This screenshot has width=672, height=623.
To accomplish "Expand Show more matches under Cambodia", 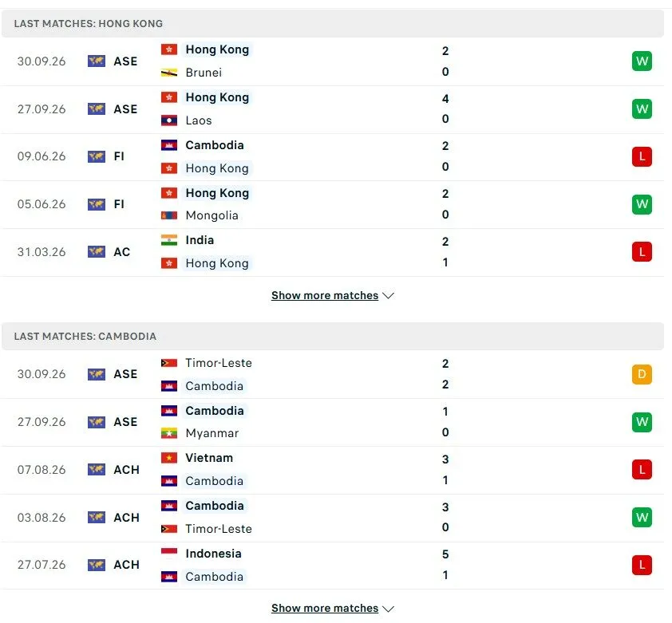I will pos(325,608).
